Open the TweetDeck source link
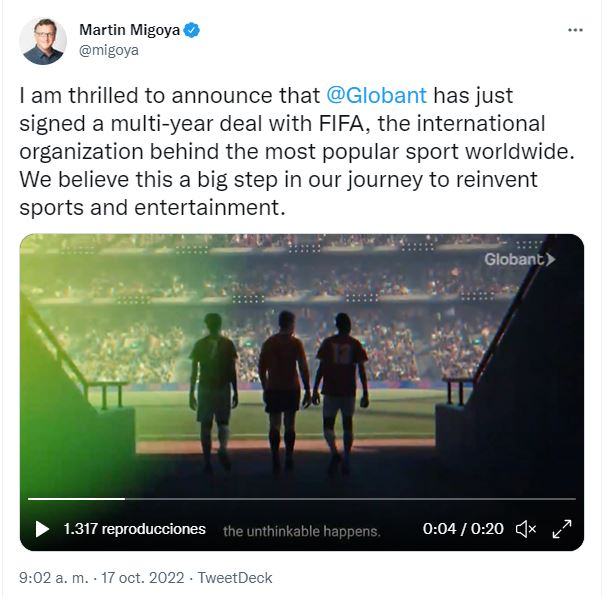 click(x=235, y=578)
